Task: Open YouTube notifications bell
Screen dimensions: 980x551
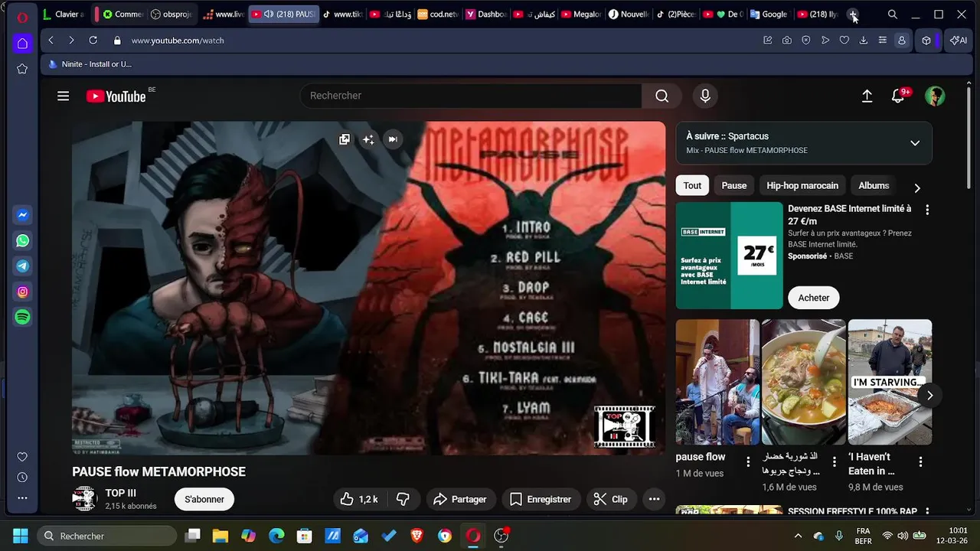Action: click(x=898, y=96)
